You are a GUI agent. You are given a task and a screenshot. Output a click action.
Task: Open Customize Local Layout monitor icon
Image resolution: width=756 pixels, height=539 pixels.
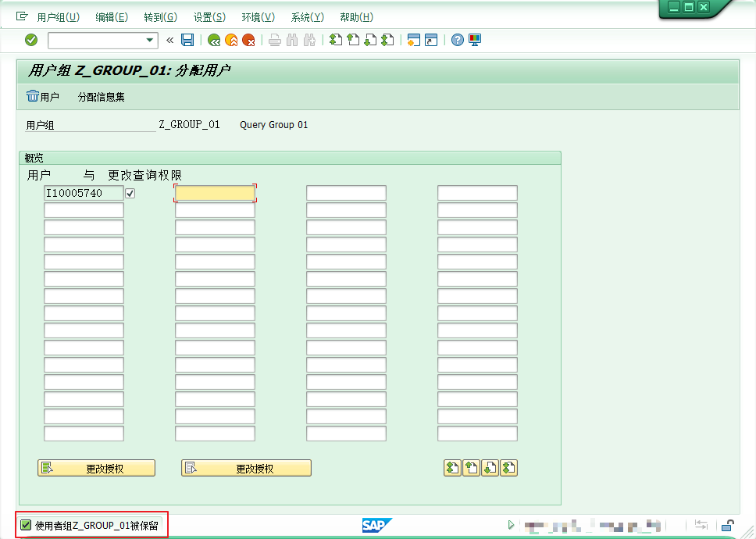click(475, 40)
